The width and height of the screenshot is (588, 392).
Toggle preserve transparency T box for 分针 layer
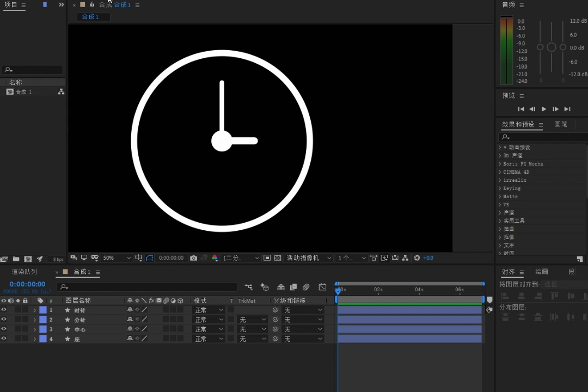(231, 319)
